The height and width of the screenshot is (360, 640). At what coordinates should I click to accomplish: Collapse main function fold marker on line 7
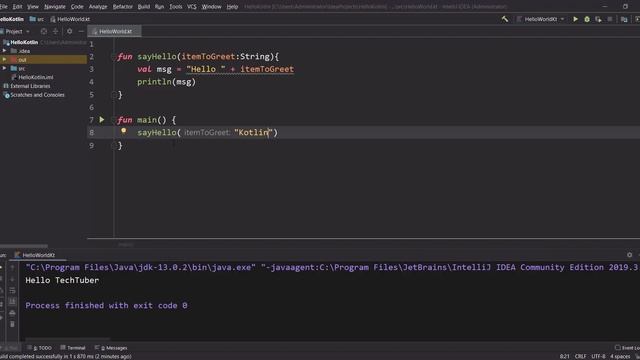(x=114, y=120)
